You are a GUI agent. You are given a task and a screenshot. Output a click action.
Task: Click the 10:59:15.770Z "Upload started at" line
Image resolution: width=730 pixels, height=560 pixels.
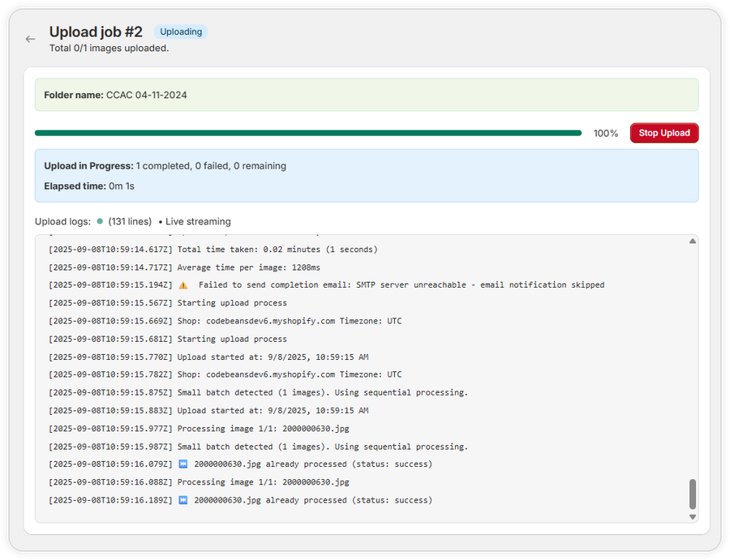point(208,357)
